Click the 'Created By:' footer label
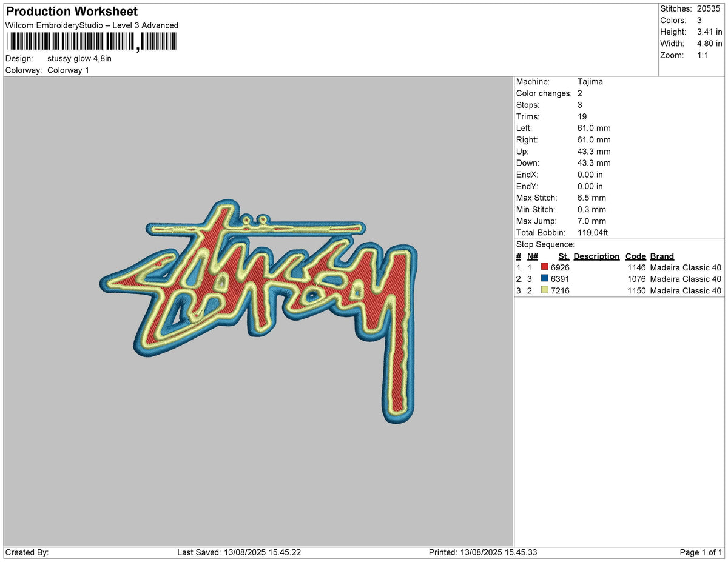 [27, 552]
